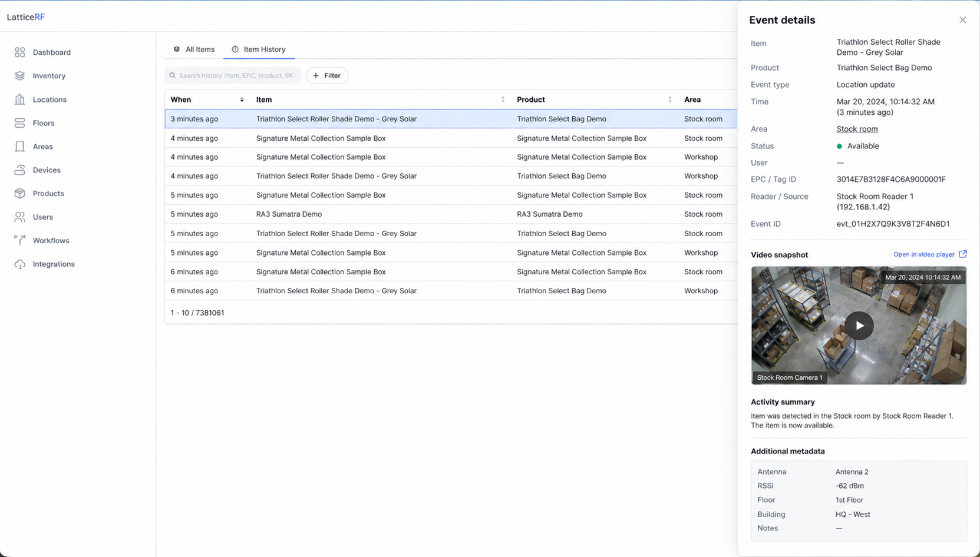Click the Users icon in sidebar

(x=19, y=217)
